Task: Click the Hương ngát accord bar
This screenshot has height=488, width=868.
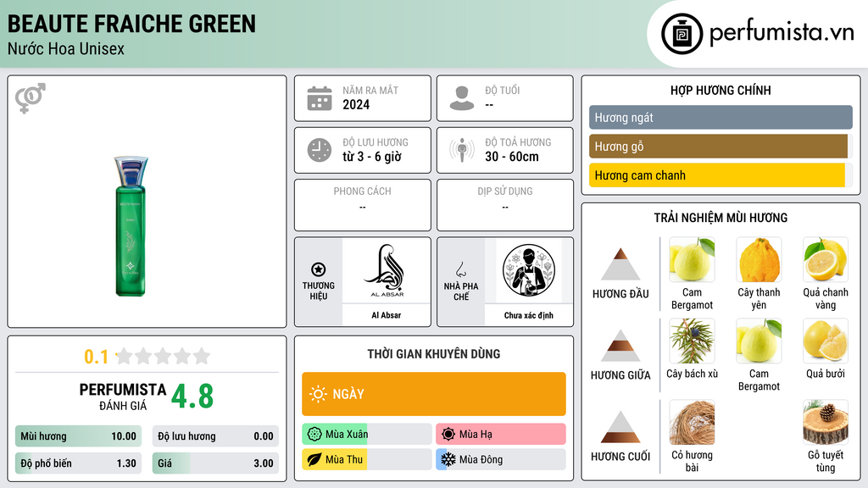Action: tap(721, 117)
